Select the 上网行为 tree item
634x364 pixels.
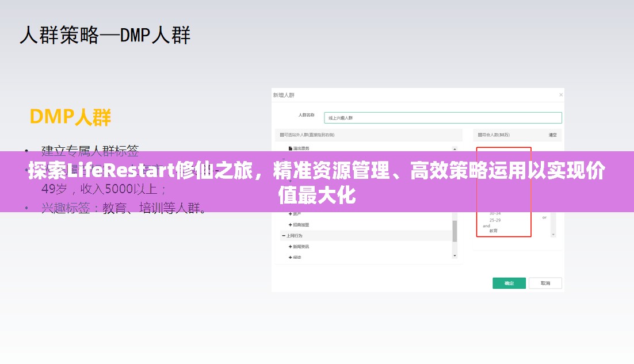296,236
